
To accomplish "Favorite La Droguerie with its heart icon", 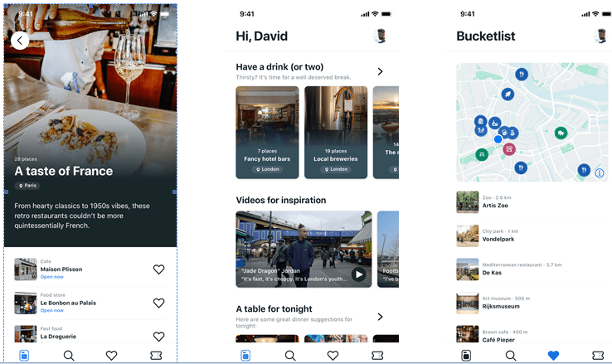I will [158, 337].
